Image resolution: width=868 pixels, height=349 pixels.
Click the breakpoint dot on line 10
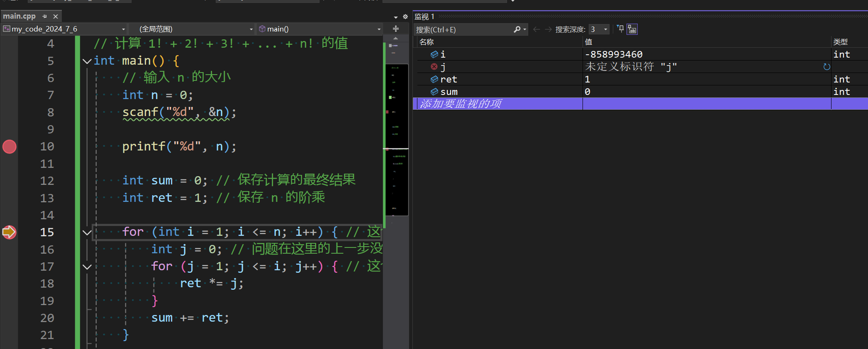click(9, 147)
